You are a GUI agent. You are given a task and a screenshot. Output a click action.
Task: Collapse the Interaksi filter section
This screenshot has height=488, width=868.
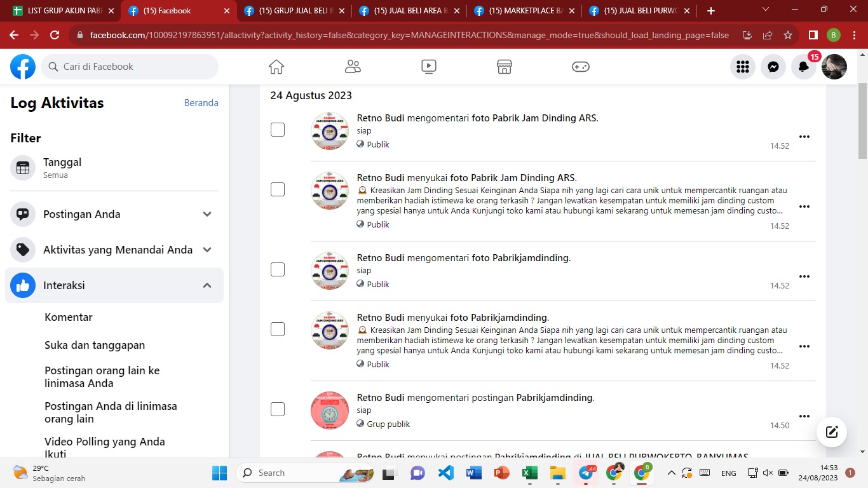click(114, 285)
